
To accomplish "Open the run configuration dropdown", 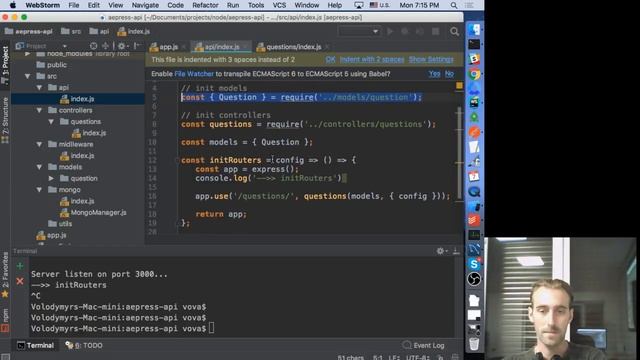I will point(359,31).
